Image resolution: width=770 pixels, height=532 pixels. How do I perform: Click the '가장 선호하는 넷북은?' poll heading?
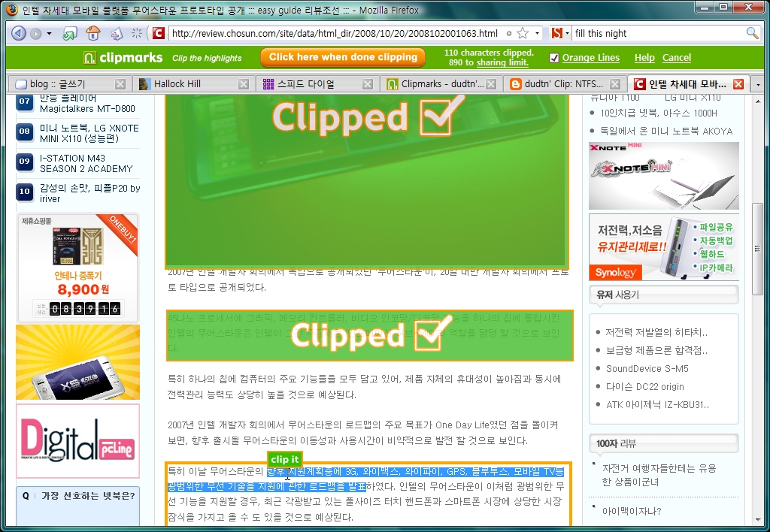coord(88,496)
